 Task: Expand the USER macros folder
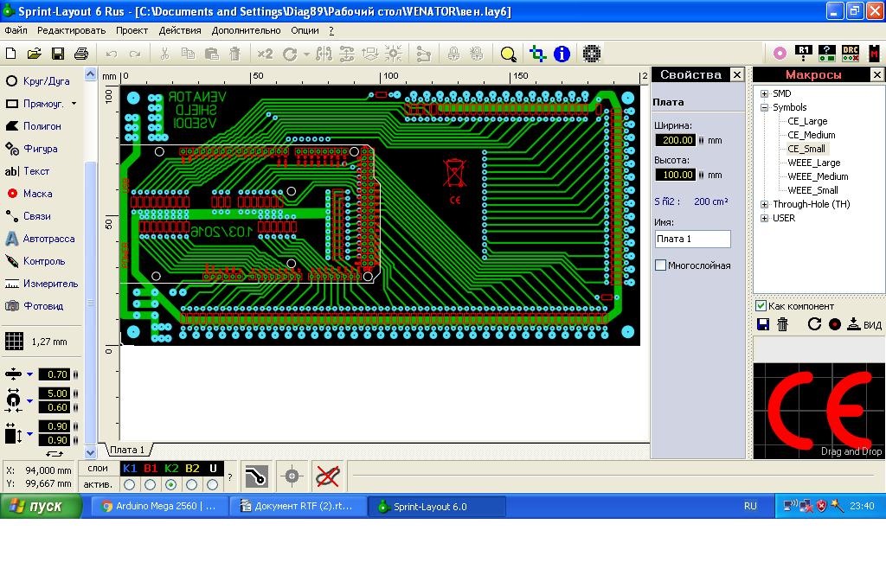tap(765, 218)
